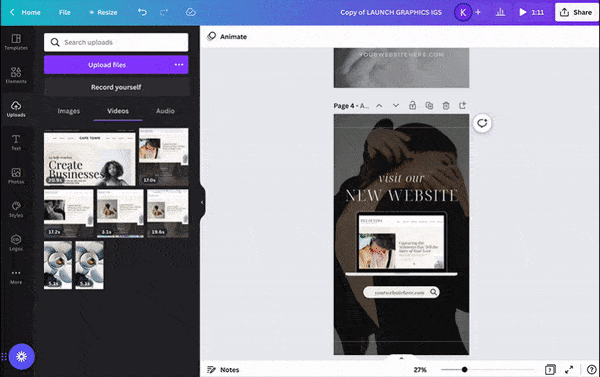600x377 pixels.
Task: Click the K user avatar
Action: (x=463, y=12)
